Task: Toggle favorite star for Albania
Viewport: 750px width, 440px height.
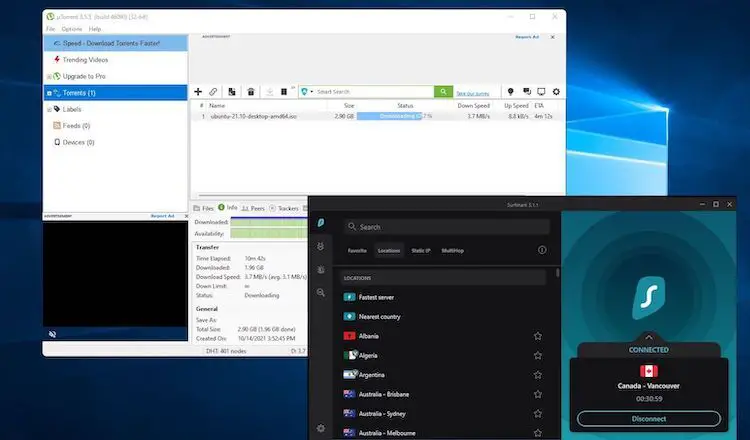Action: point(538,336)
